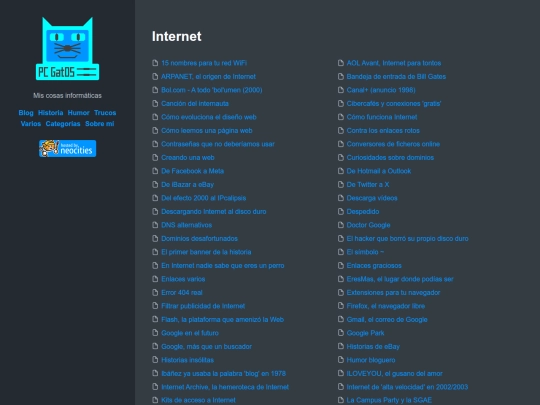
Task: Click the file icon before 'Google en el futuro'
Action: pos(155,333)
